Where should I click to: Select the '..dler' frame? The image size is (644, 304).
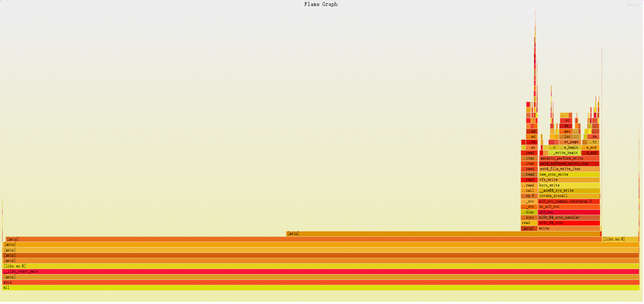tap(529, 212)
